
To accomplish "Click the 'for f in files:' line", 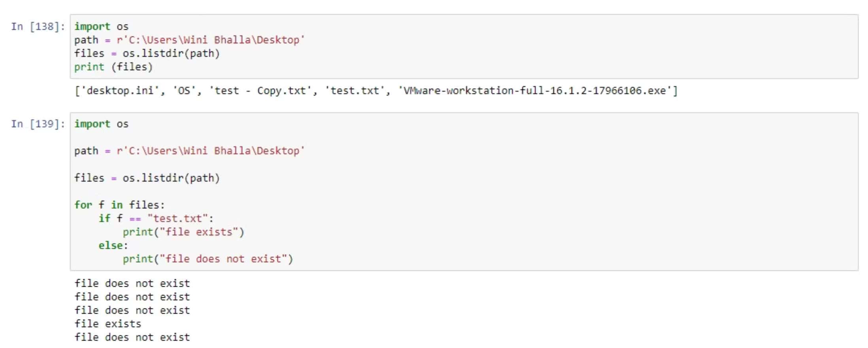I will [x=119, y=205].
